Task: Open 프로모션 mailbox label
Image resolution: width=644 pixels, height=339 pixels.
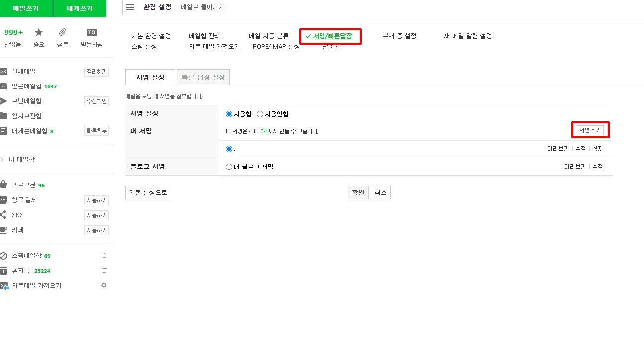Action: click(x=24, y=185)
